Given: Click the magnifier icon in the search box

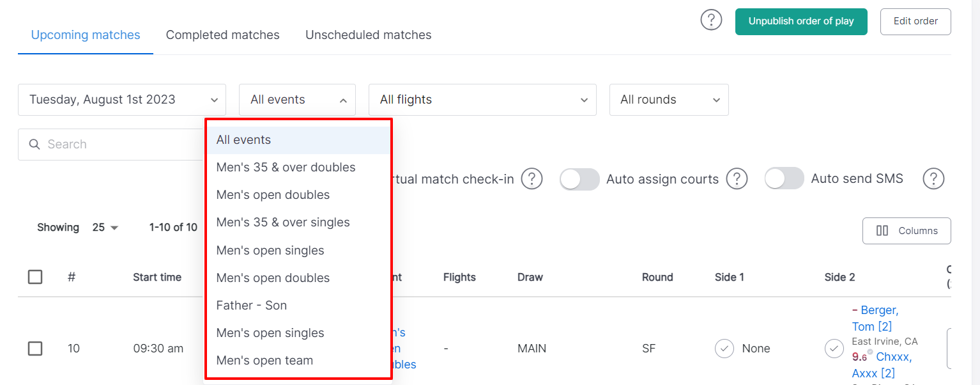Looking at the screenshot, I should tap(34, 145).
